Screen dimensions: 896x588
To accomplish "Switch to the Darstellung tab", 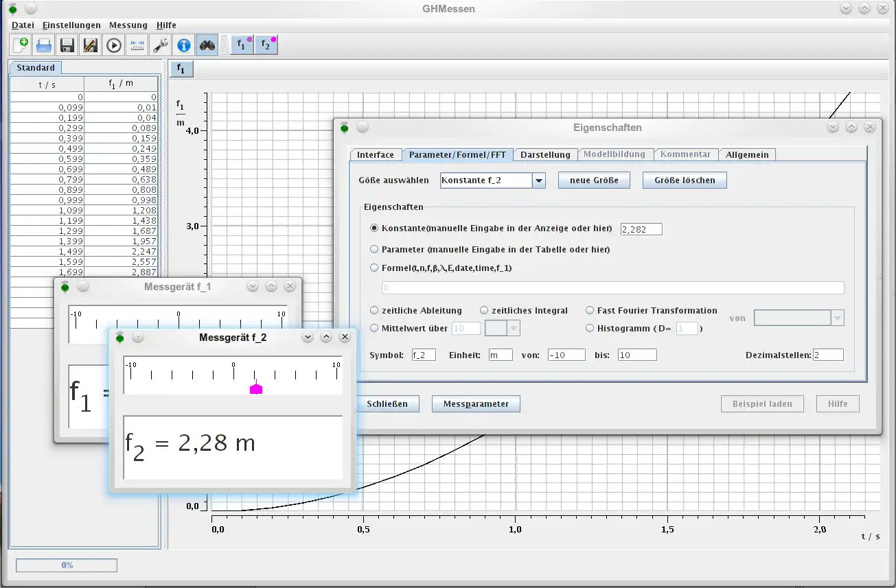I will point(545,154).
